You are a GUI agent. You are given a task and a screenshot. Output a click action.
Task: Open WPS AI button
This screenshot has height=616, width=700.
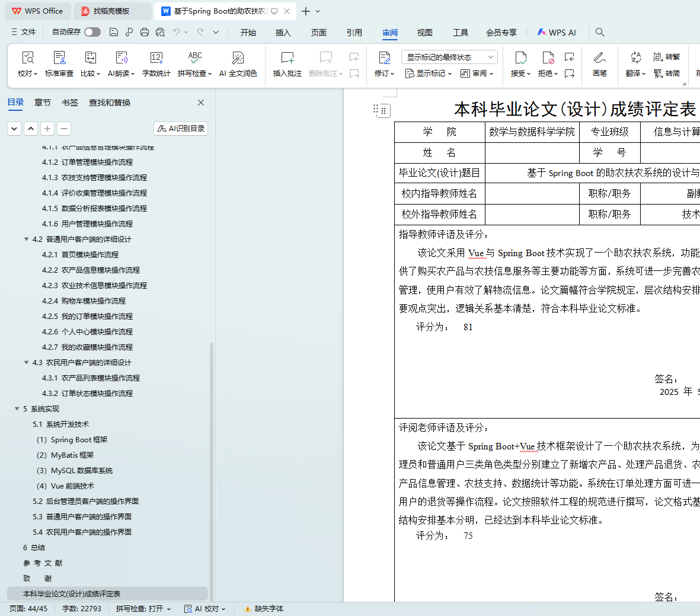click(x=557, y=33)
